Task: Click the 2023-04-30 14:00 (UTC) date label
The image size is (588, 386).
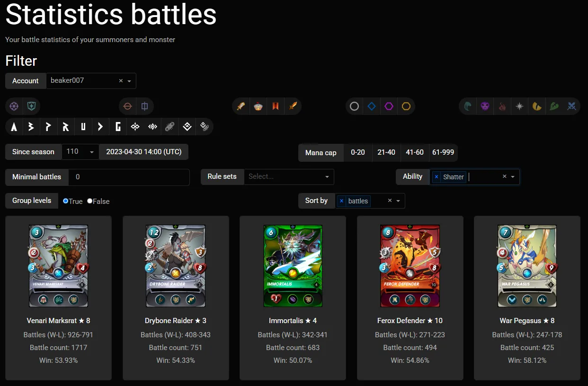Action: (x=144, y=152)
